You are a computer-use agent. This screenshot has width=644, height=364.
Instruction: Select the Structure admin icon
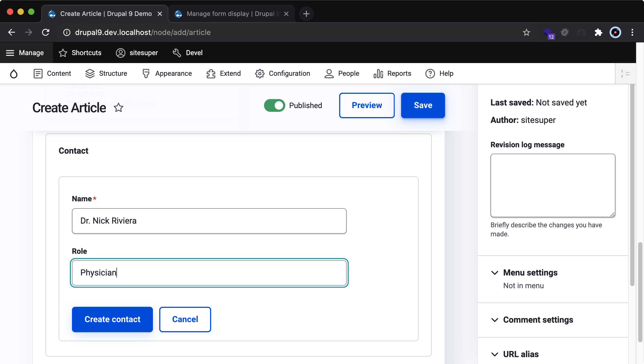(x=90, y=73)
